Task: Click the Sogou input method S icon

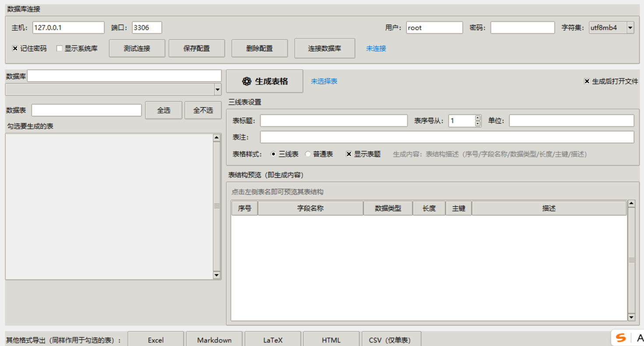Action: (x=621, y=338)
